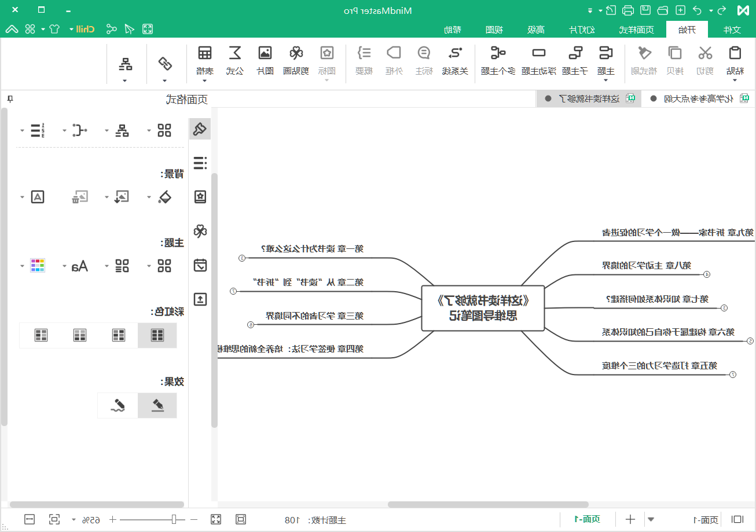Click the hyperlink chain icon in ribbon
The width and height of the screenshot is (756, 532).
pyautogui.click(x=165, y=63)
